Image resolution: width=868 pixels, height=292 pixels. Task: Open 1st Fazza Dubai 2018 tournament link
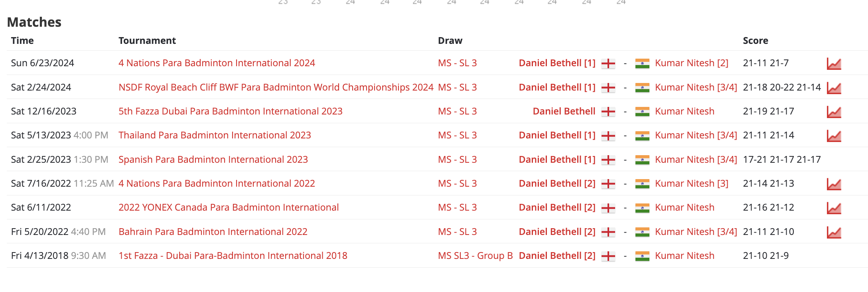coord(233,256)
